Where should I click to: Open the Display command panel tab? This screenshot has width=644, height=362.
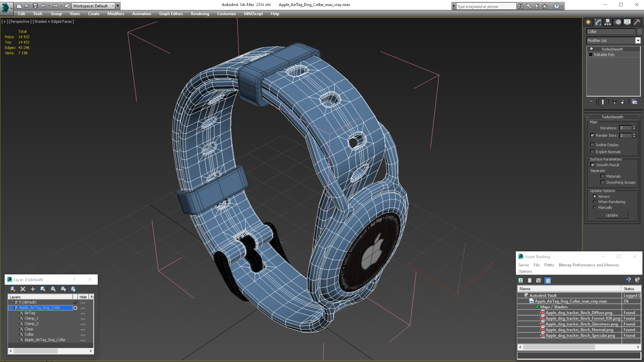(627, 22)
